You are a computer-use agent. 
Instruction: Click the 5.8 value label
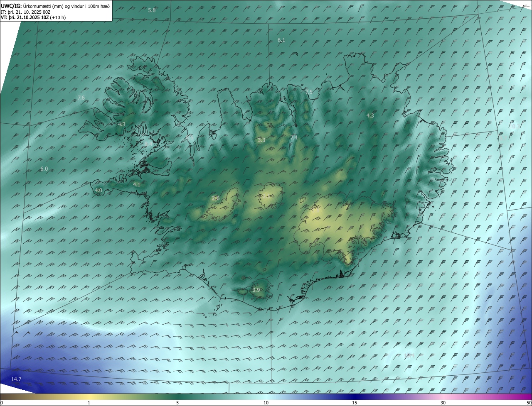click(152, 10)
